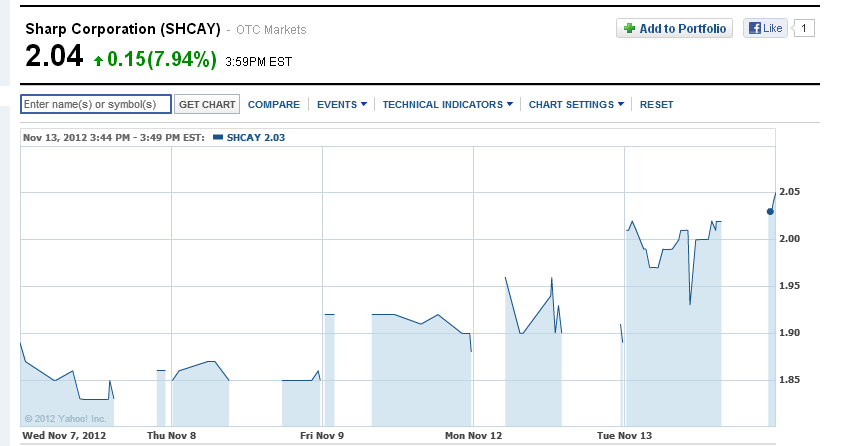Click the blue data point marker on chart
Viewport: 850px width, 446px height.
coord(770,211)
